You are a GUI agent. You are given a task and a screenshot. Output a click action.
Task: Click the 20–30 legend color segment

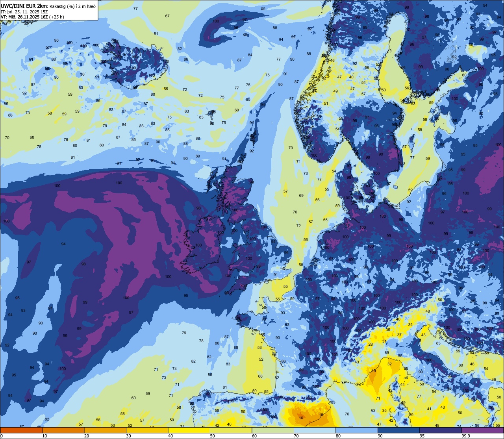[105, 430]
